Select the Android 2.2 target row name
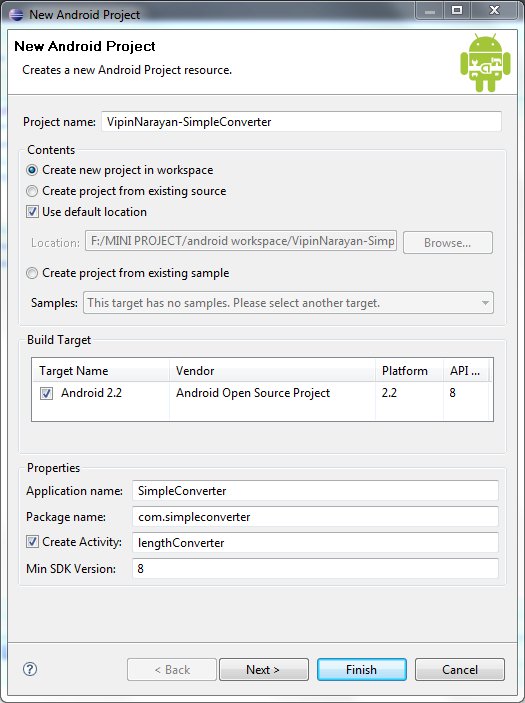This screenshot has width=525, height=703. point(91,393)
